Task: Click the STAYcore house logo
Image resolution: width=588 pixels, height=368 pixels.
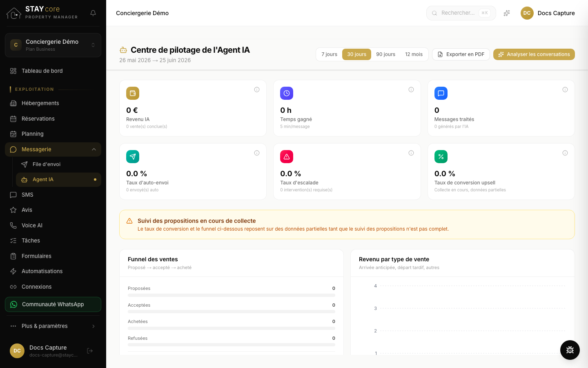Action: (14, 13)
